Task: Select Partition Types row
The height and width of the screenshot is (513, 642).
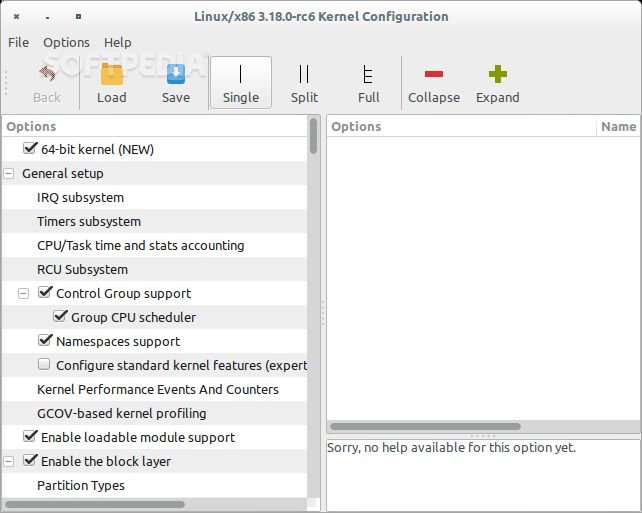Action: pyautogui.click(x=154, y=486)
